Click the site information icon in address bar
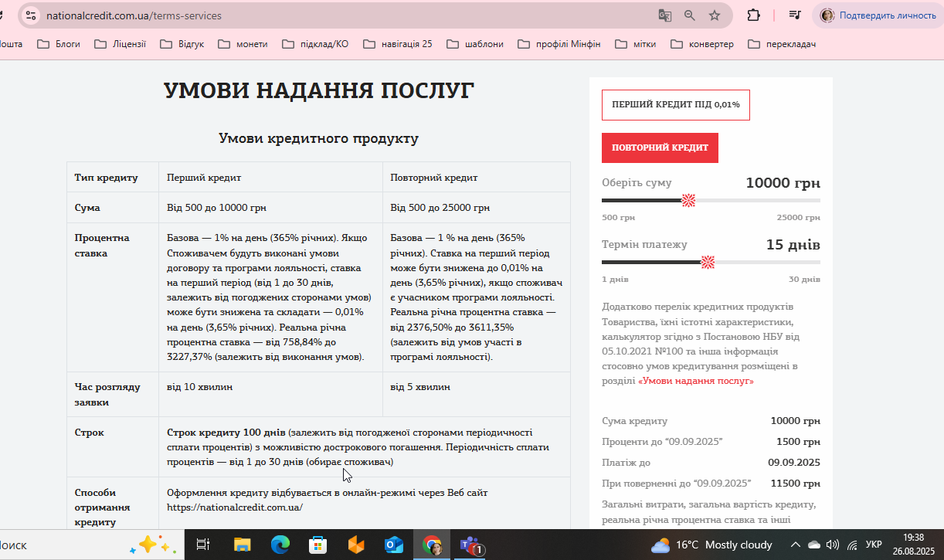The image size is (944, 560). (x=30, y=15)
